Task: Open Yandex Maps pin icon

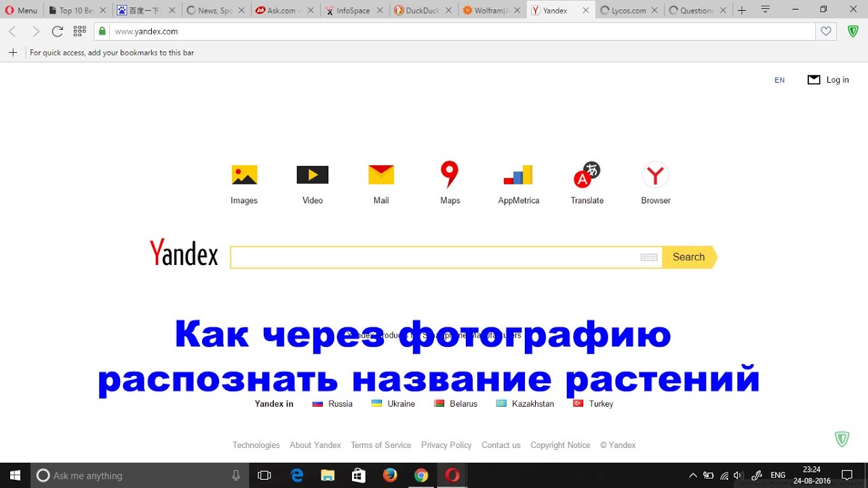Action: [x=450, y=174]
